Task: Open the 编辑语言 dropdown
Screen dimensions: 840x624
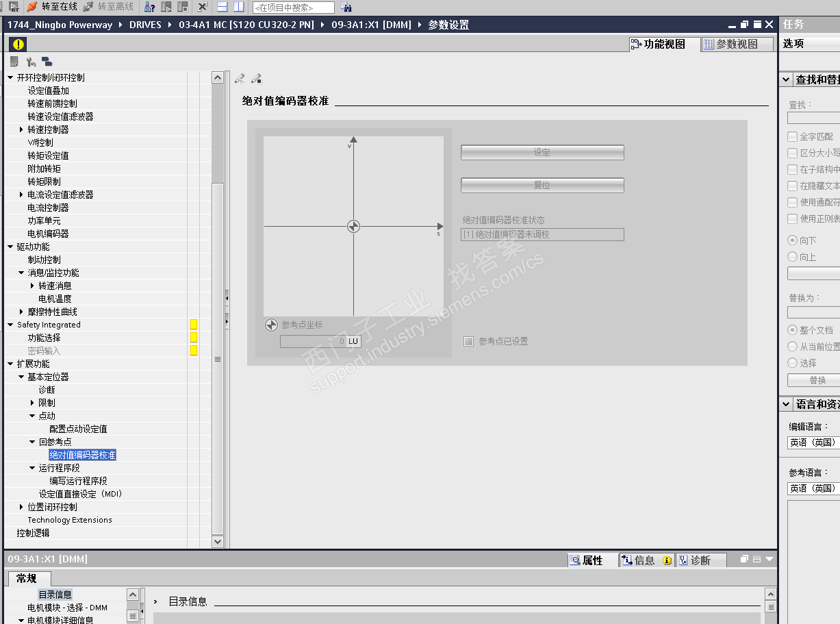Action: click(814, 442)
